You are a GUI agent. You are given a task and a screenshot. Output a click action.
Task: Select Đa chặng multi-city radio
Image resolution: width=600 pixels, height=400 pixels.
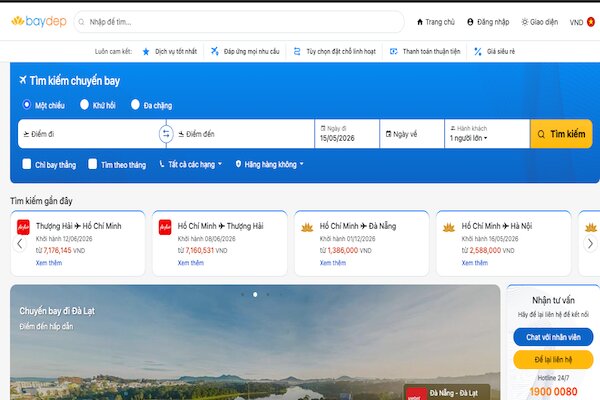click(135, 104)
